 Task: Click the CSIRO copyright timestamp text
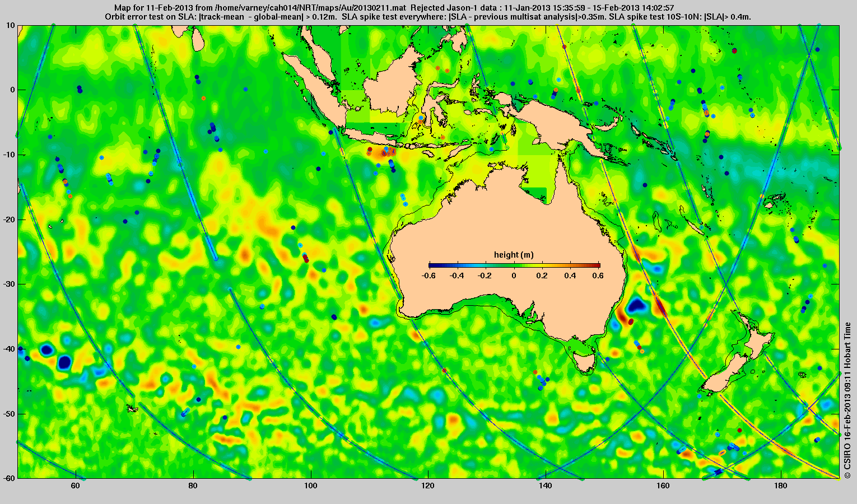click(x=848, y=400)
